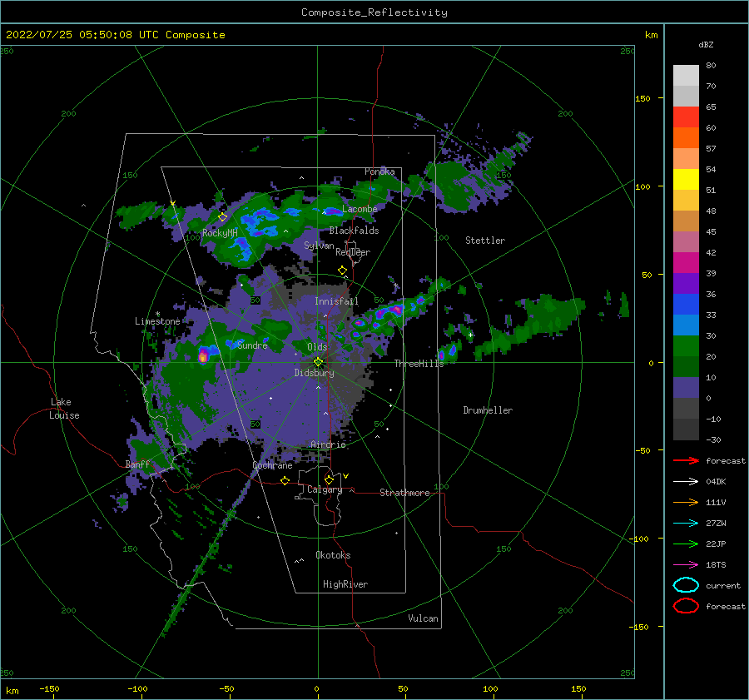Viewport: 749px width, 700px height.
Task: Select the orange 111V arrow legend icon
Action: [686, 502]
